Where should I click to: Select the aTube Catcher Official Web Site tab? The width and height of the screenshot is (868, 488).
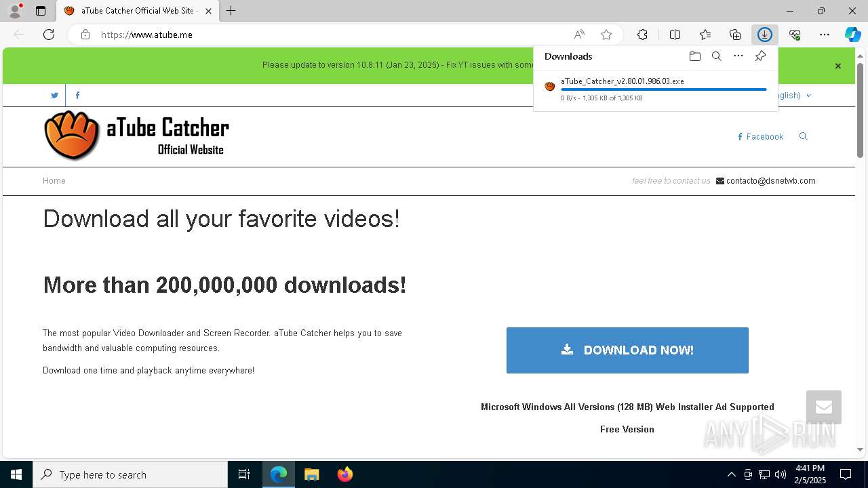pyautogui.click(x=136, y=11)
